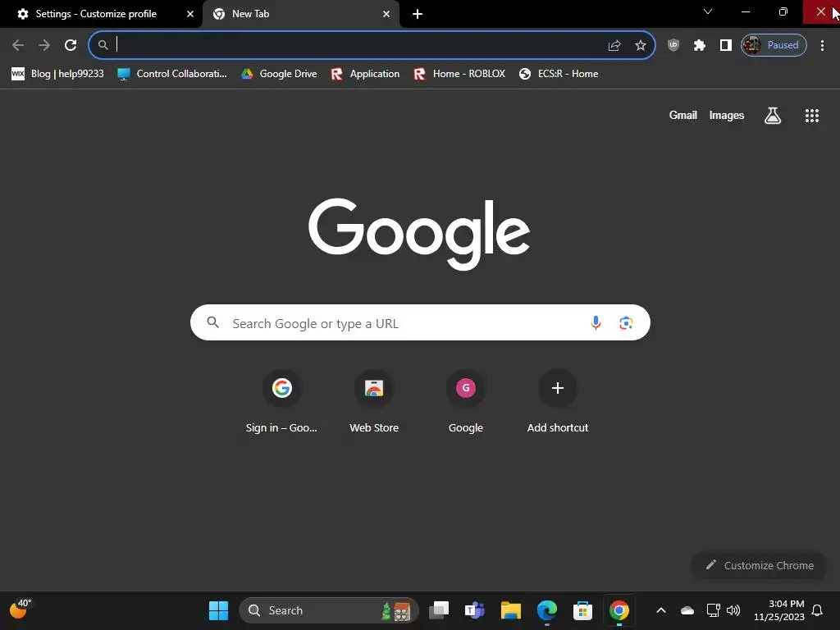Viewport: 840px width, 630px height.
Task: Start voice search with the microphone icon
Action: [x=596, y=322]
